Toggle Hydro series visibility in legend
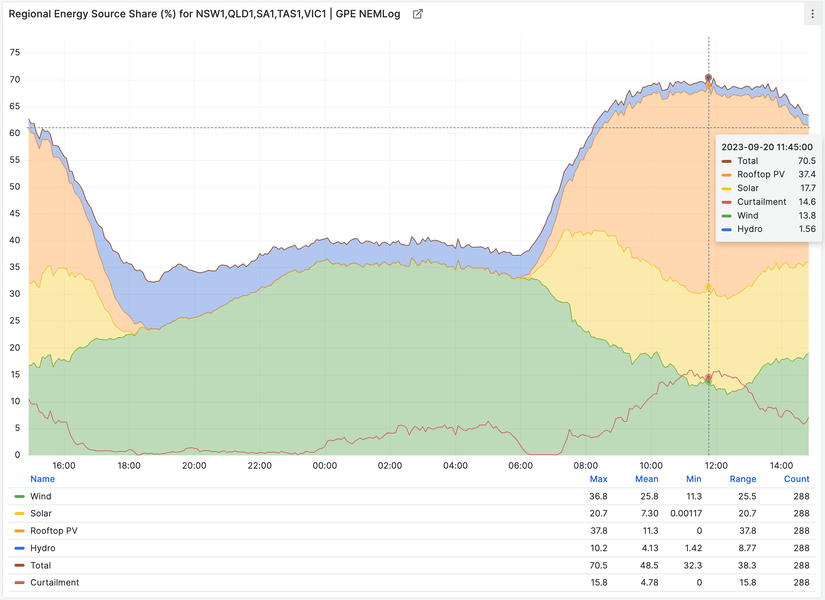 (43, 548)
